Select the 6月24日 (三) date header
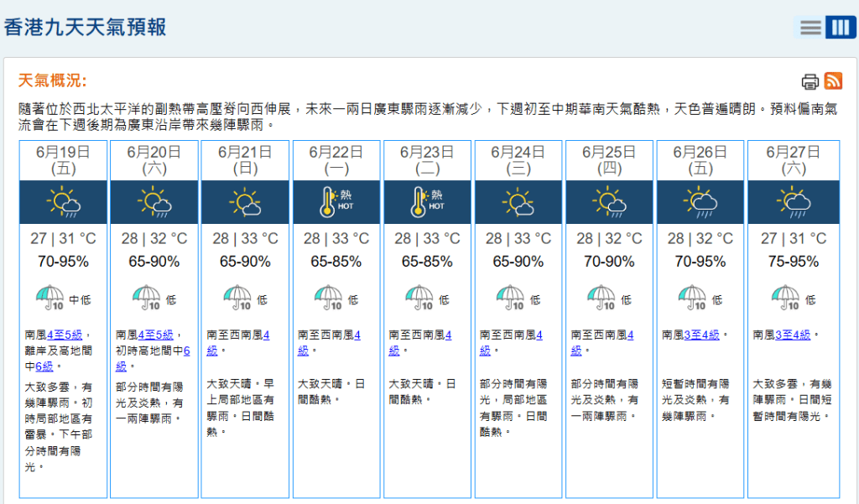The height and width of the screenshot is (504, 859). (x=518, y=160)
